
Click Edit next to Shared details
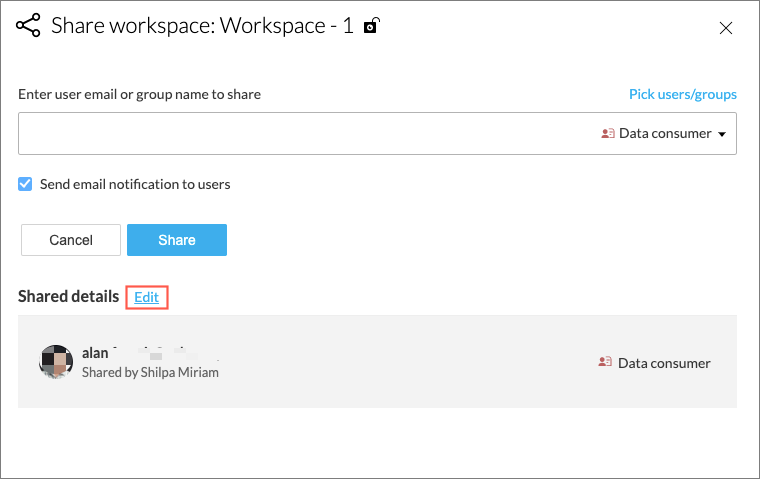click(146, 297)
